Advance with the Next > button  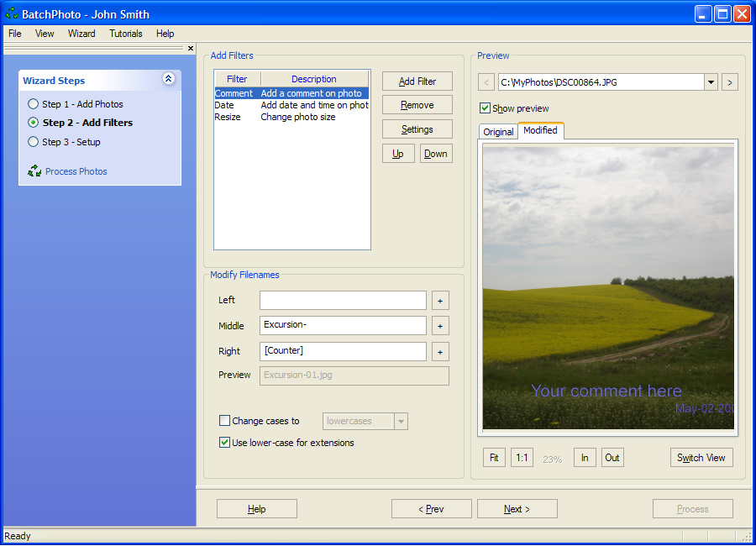(x=517, y=509)
